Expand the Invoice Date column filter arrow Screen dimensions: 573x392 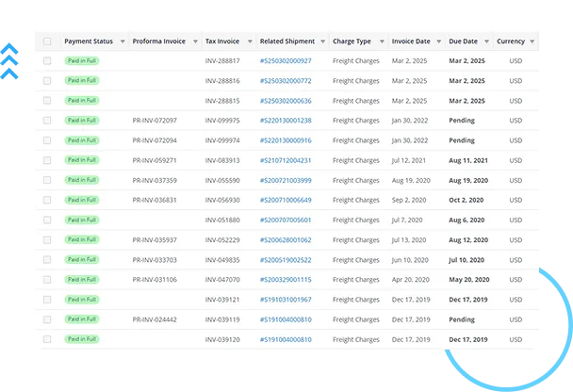[439, 41]
